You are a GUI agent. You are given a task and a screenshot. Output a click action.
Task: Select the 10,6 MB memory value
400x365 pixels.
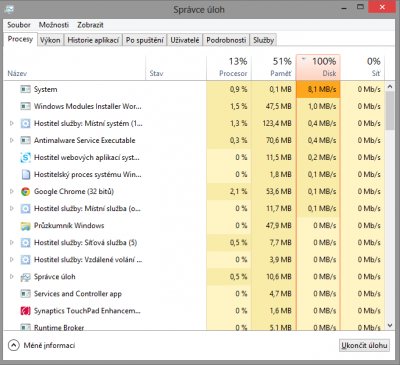[279, 277]
